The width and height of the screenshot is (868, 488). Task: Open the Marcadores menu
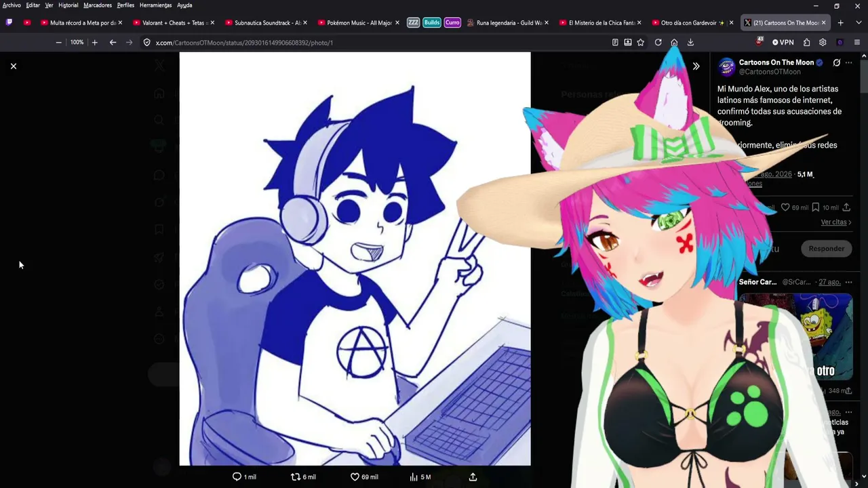(98, 5)
